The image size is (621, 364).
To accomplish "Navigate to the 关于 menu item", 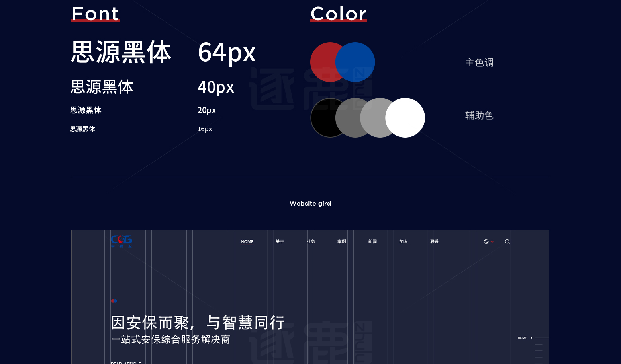I will click(280, 241).
